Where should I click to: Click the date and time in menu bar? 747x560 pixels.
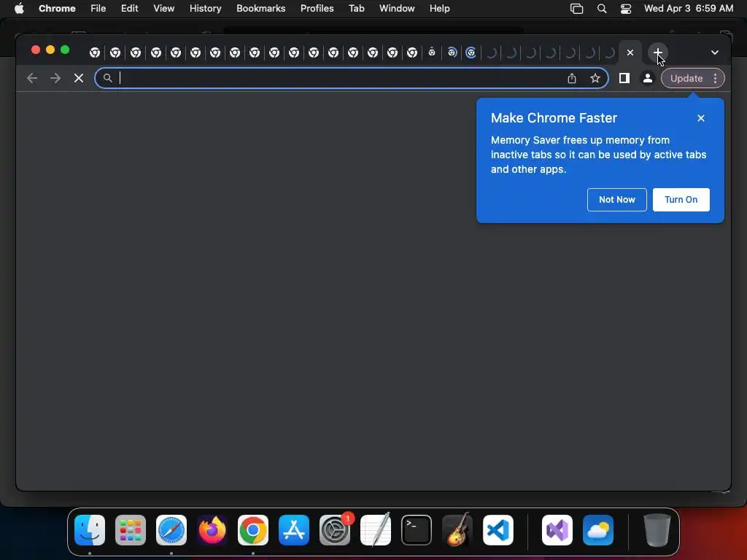click(689, 9)
